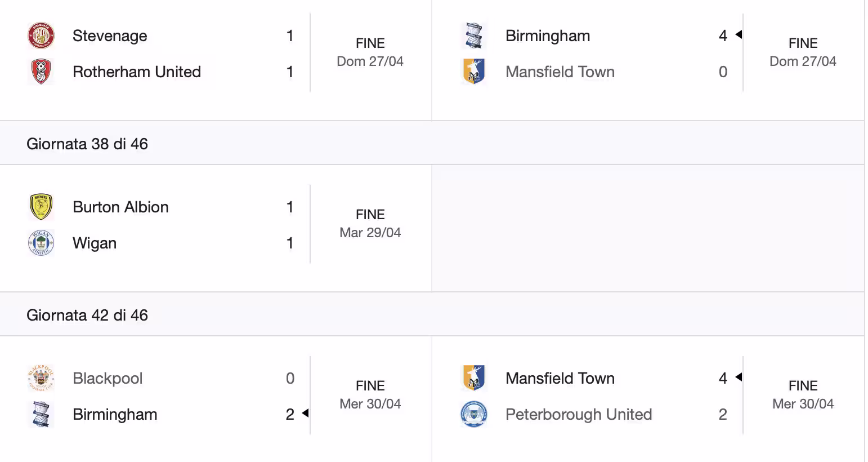
Task: Open the Burton Albion team name
Action: click(120, 207)
